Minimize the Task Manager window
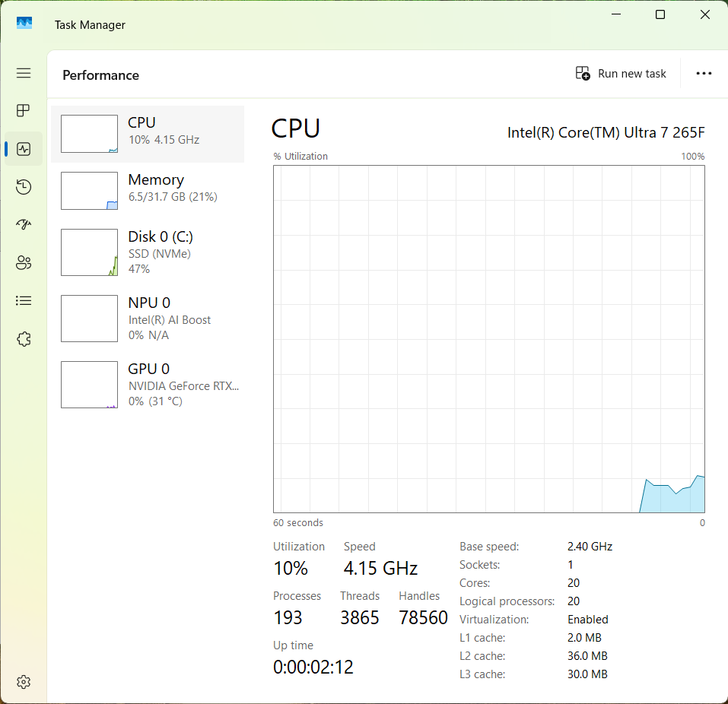 pyautogui.click(x=616, y=15)
